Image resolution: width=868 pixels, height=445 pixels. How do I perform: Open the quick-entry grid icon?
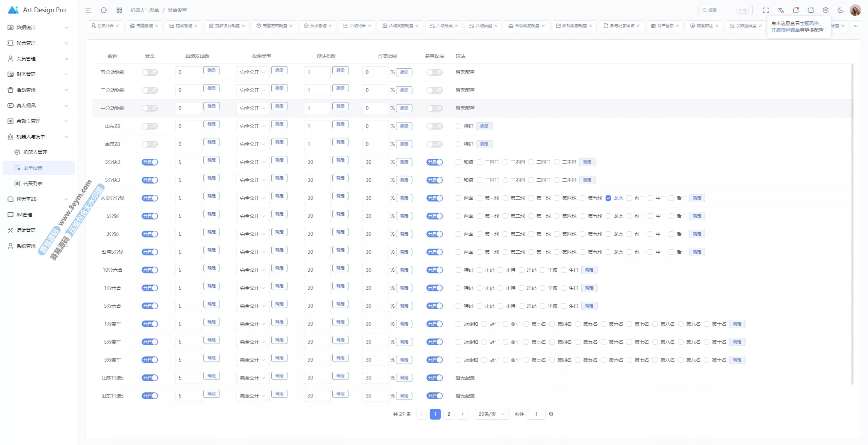119,10
